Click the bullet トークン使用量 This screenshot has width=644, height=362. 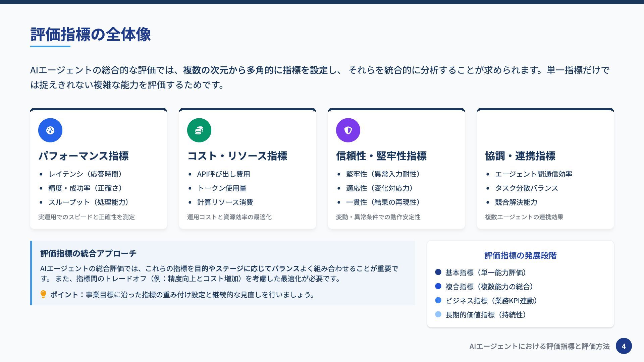coord(222,188)
